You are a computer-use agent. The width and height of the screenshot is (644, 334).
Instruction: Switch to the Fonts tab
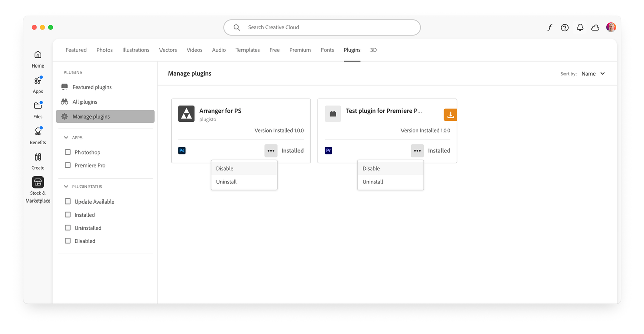pos(327,50)
